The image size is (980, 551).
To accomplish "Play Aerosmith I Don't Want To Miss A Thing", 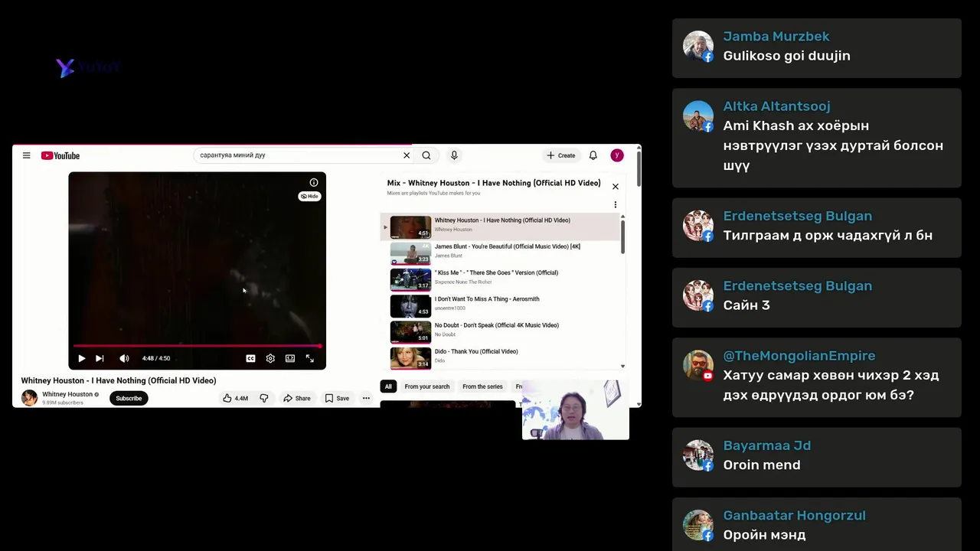I will pyautogui.click(x=501, y=305).
